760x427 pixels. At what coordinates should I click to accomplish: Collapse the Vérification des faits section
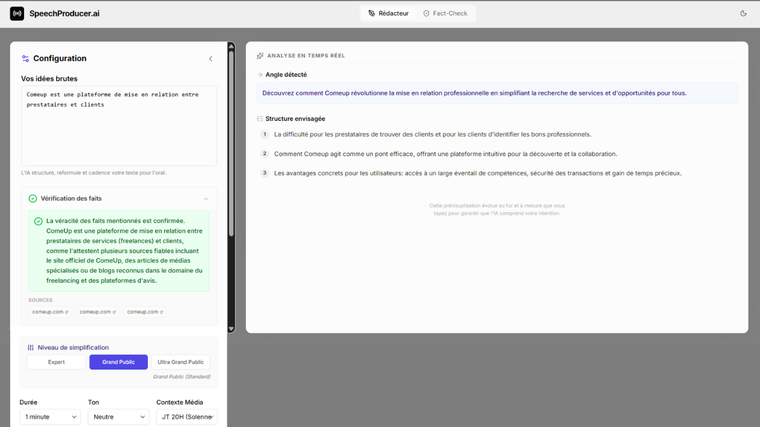(205, 199)
